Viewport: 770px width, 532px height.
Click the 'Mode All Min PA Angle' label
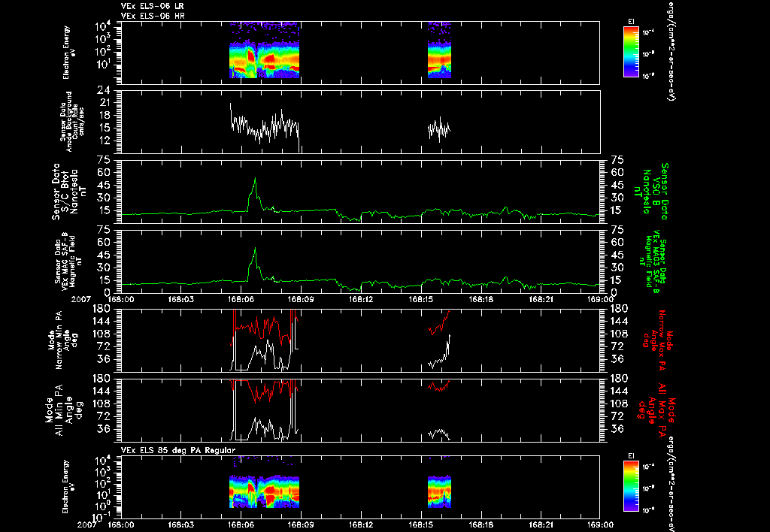(63, 410)
